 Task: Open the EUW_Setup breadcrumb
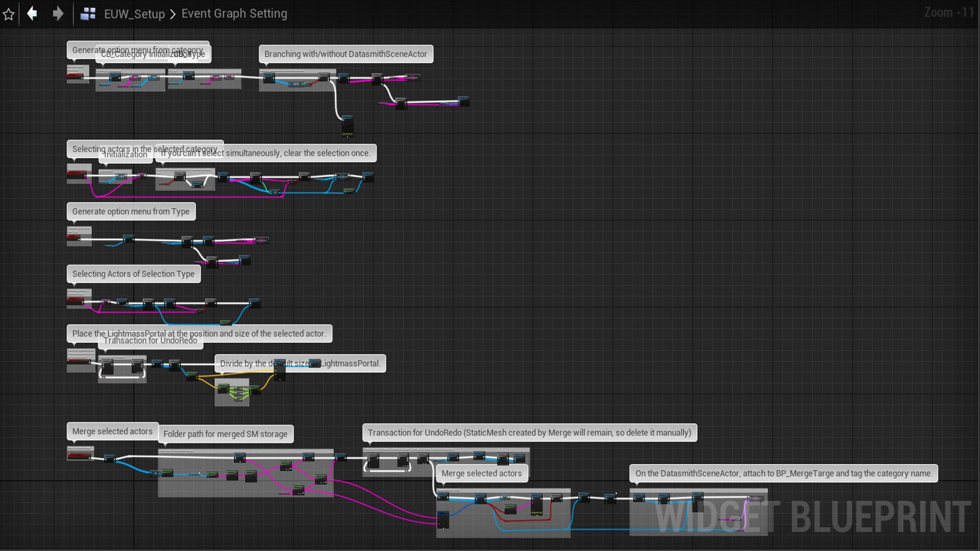(x=134, y=14)
